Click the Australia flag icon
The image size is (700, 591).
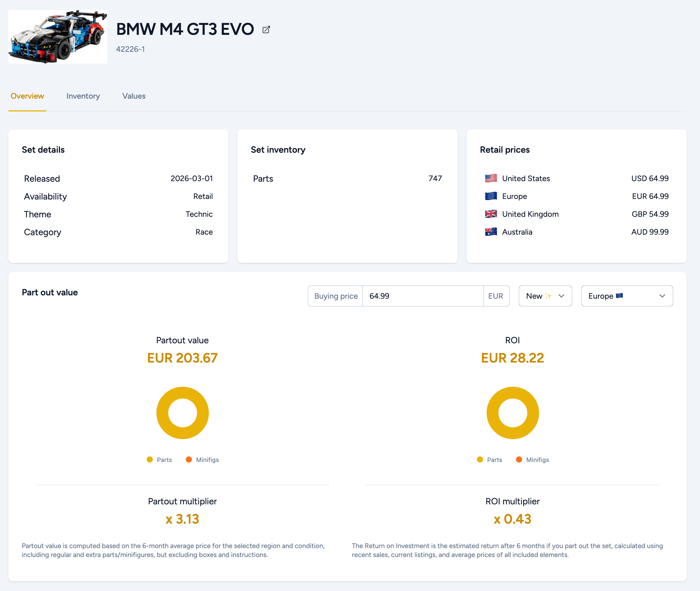click(x=491, y=232)
